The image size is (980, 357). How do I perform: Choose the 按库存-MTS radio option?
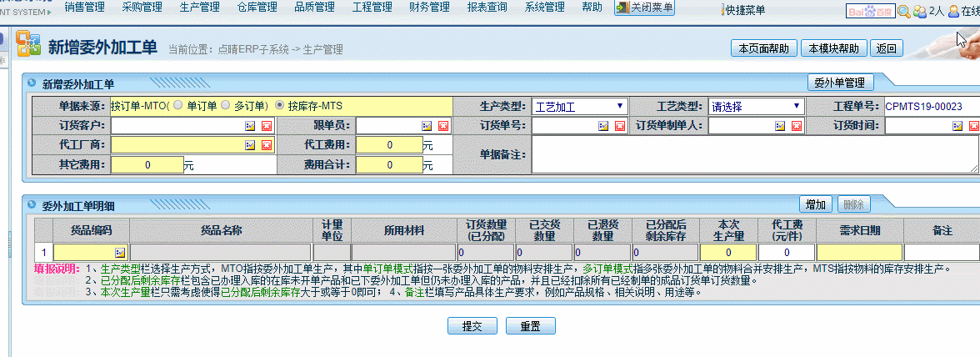[x=280, y=106]
